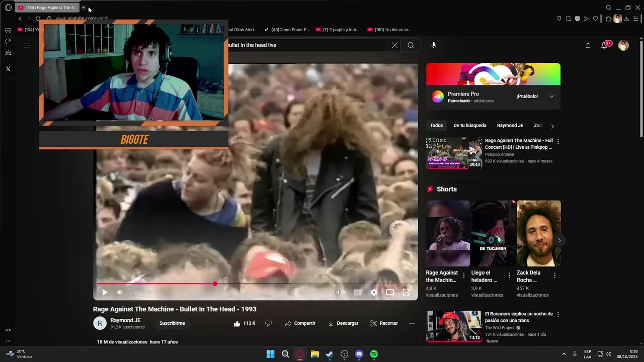The image size is (644, 362).
Task: Play the paused YouTube video
Action: [x=105, y=292]
